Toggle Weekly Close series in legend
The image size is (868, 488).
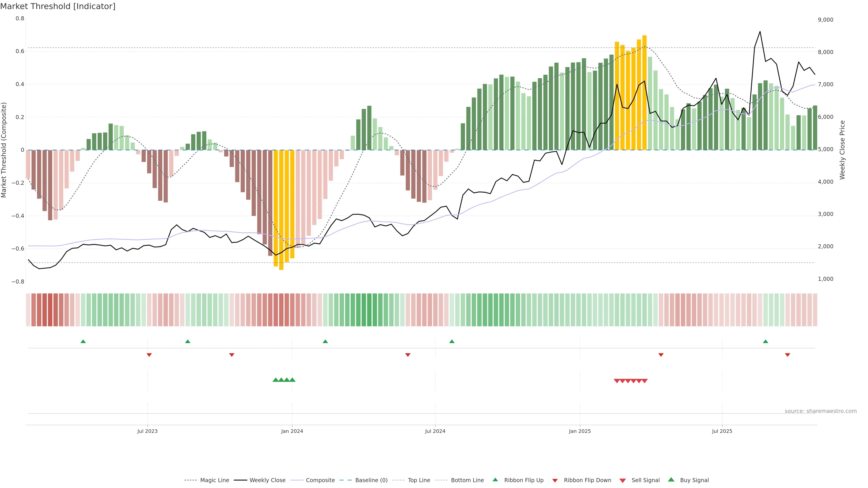[x=267, y=480]
